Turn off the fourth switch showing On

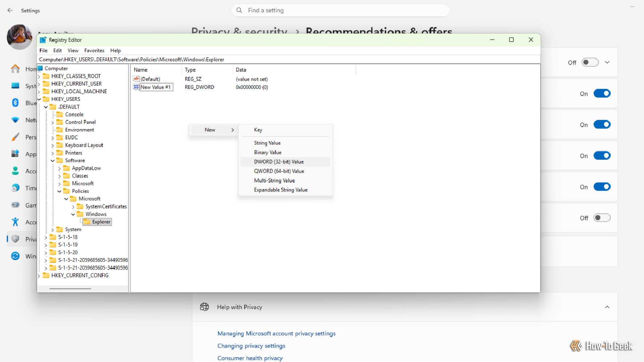pyautogui.click(x=602, y=156)
